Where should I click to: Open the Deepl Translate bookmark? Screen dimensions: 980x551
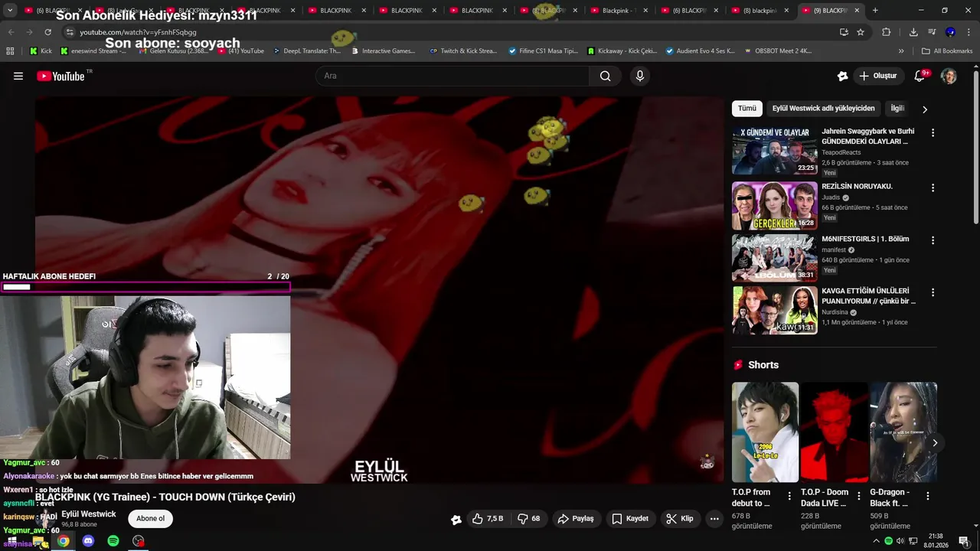point(306,51)
